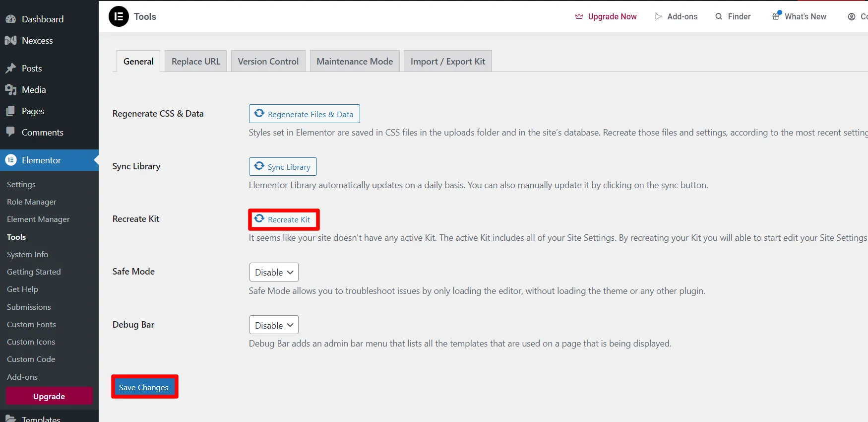Open Custom Fonts submenu item
The width and height of the screenshot is (868, 422).
[x=31, y=324]
